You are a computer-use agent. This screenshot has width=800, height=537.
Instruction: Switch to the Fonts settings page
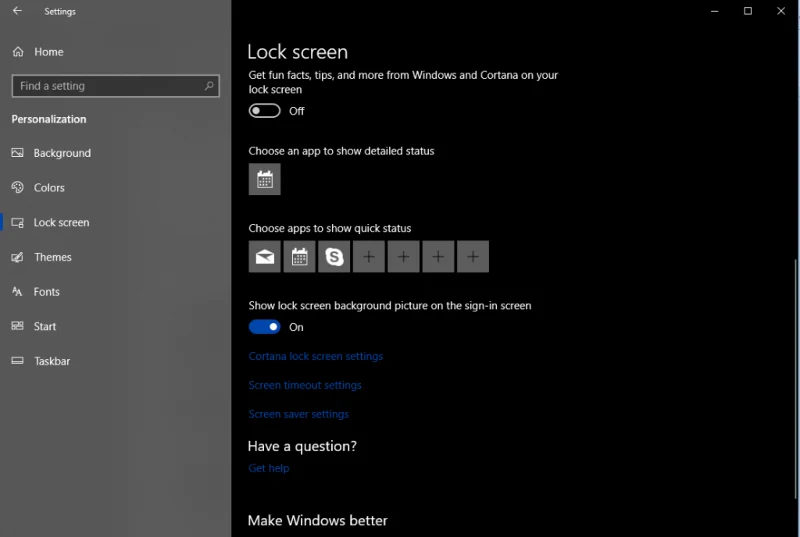tap(47, 292)
